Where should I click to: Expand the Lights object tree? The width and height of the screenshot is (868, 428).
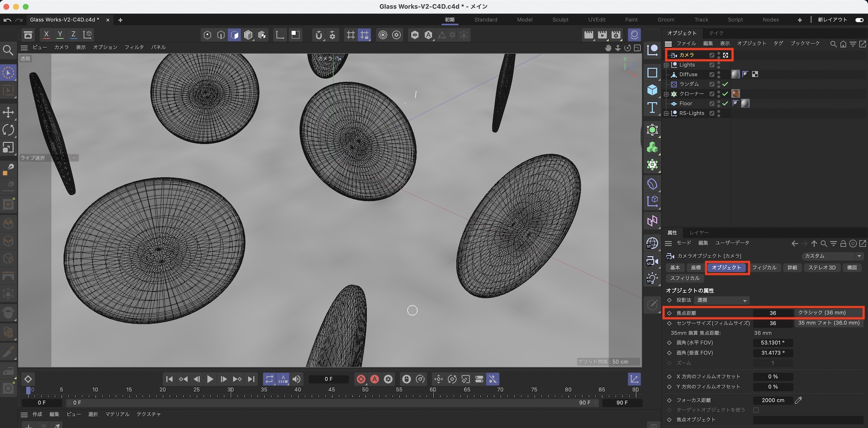pos(667,65)
